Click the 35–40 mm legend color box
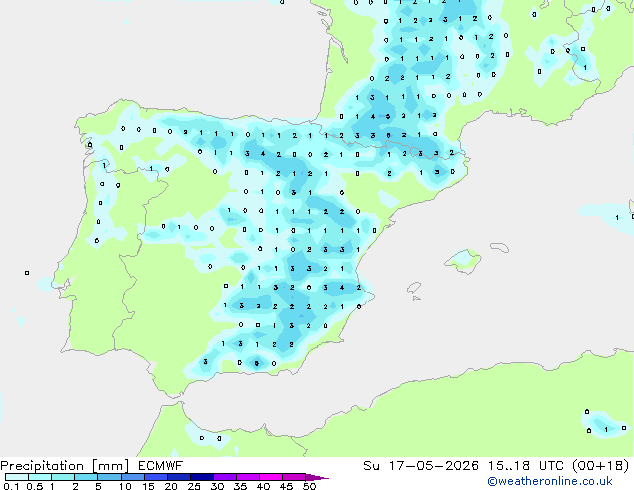The image size is (634, 490). (x=247, y=477)
